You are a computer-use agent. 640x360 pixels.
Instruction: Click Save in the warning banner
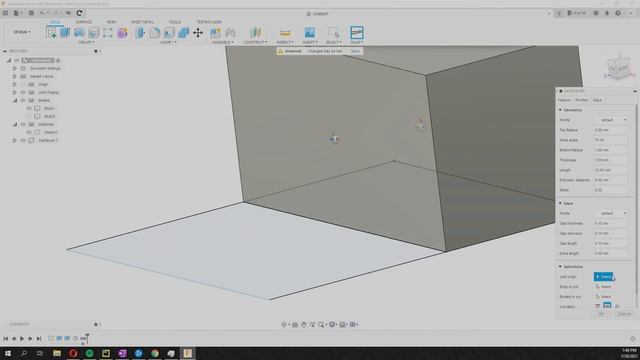coord(355,51)
